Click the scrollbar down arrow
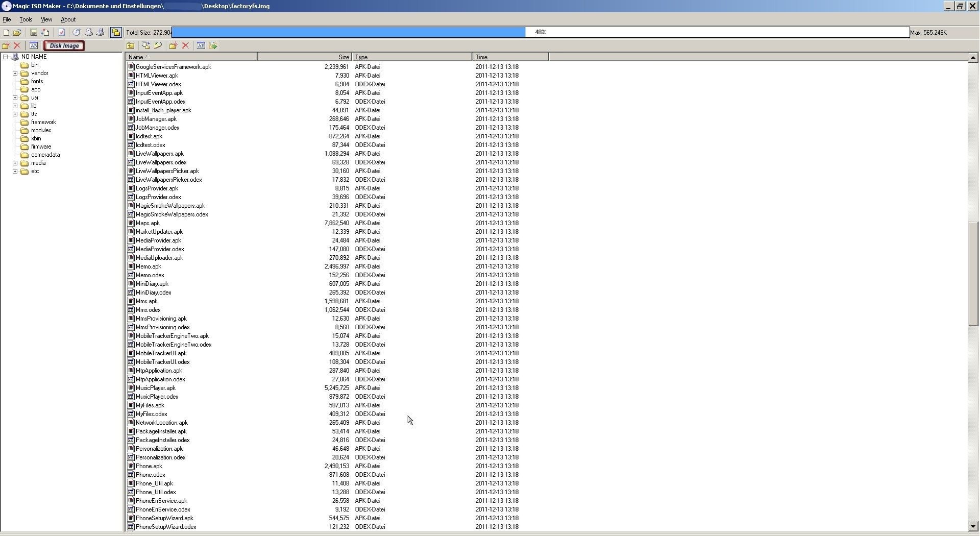This screenshot has width=980, height=536. [x=973, y=526]
